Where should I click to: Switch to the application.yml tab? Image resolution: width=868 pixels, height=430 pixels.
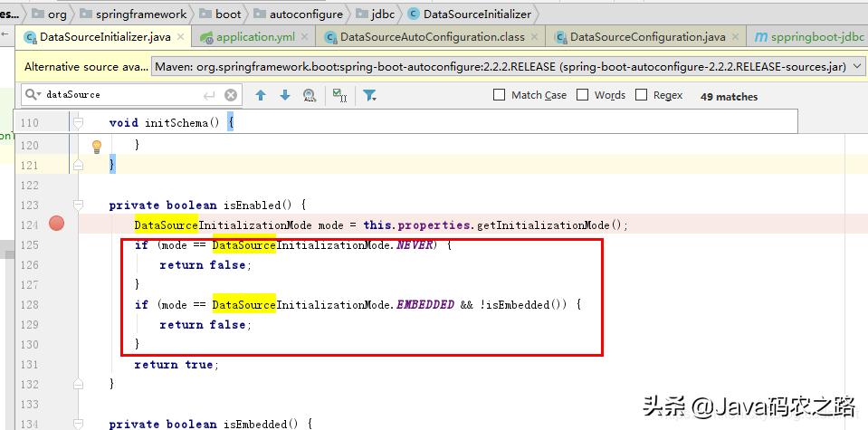pyautogui.click(x=254, y=37)
